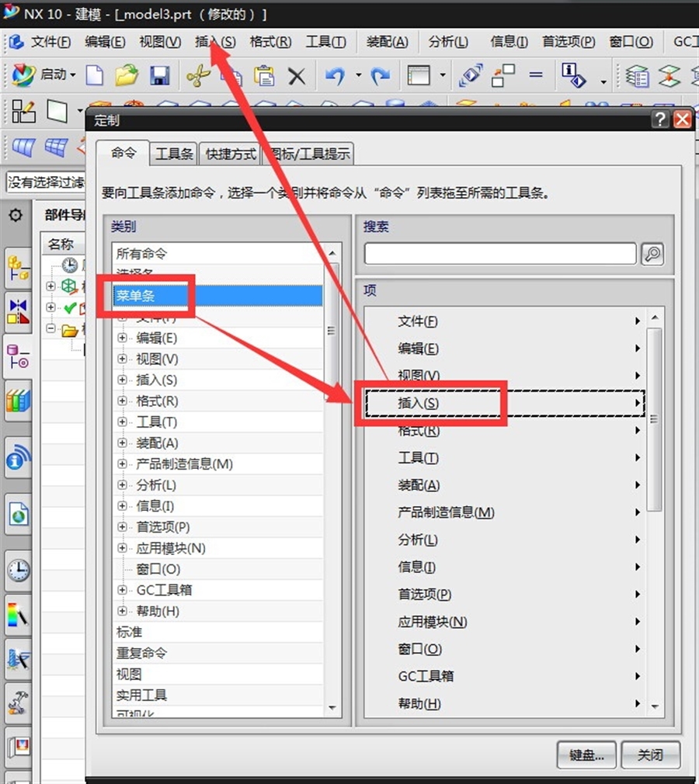699x784 pixels.
Task: Open the Part Navigator sidebar icon
Action: pyautogui.click(x=19, y=356)
